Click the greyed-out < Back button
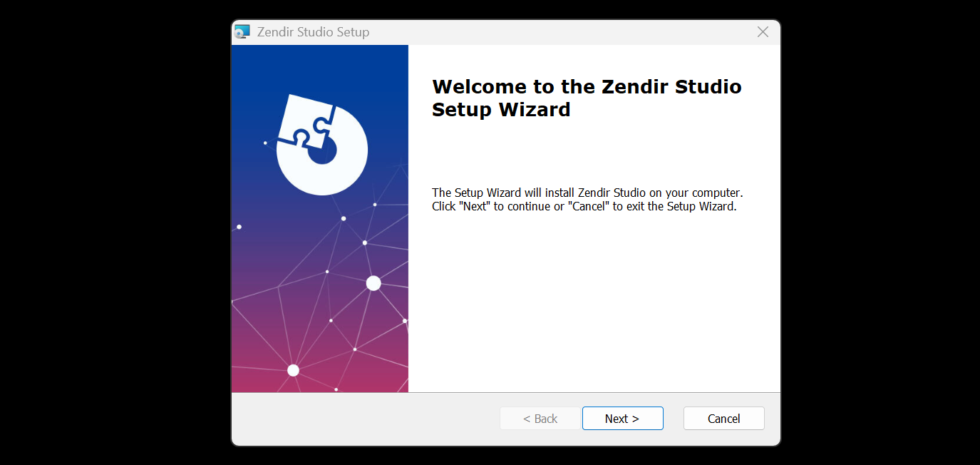 click(x=540, y=419)
